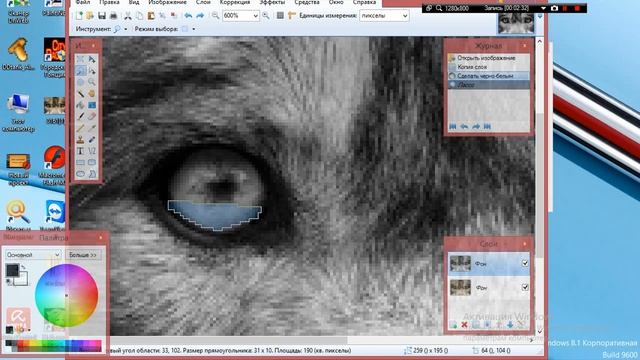Choose the Line/Curve tool
The width and height of the screenshot is (640, 360).
pyautogui.click(x=92, y=151)
